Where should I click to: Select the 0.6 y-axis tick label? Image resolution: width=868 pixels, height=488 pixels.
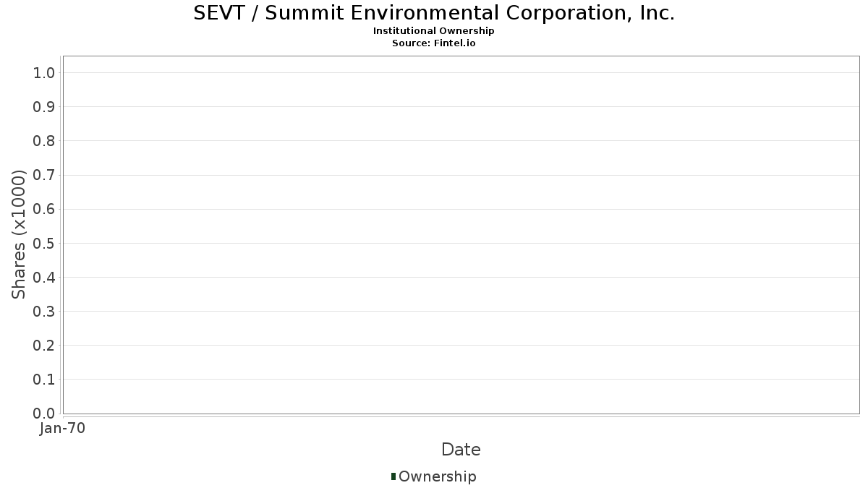44,209
